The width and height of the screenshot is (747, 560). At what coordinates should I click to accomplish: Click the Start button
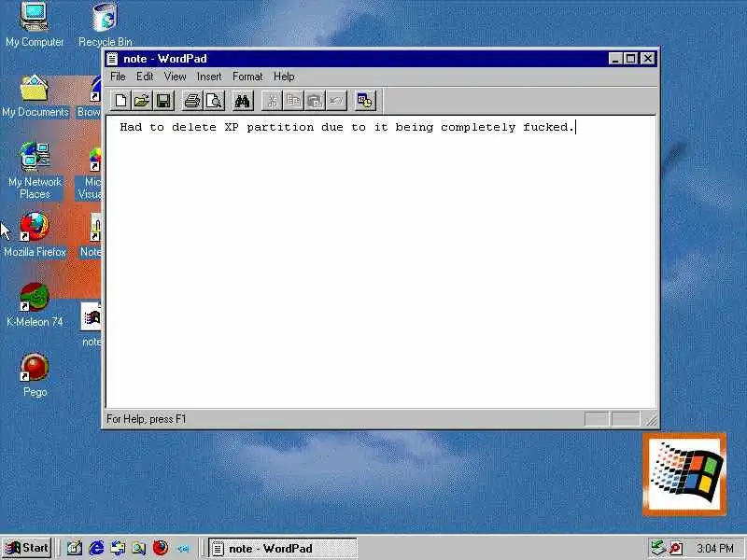tap(27, 548)
